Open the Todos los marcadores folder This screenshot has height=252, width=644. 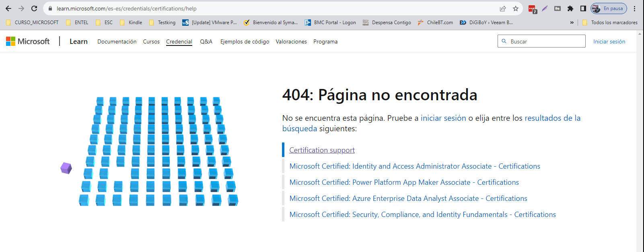[610, 23]
